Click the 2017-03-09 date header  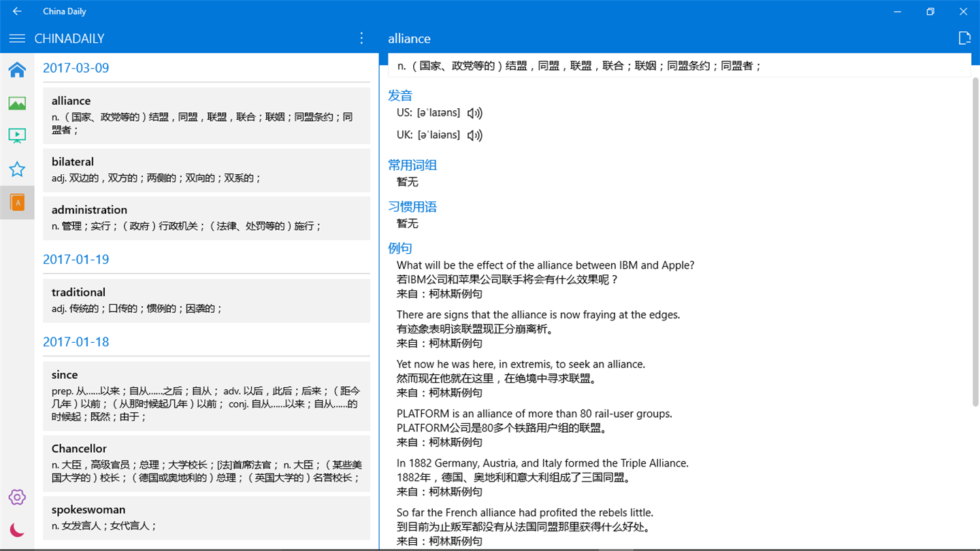pos(76,68)
